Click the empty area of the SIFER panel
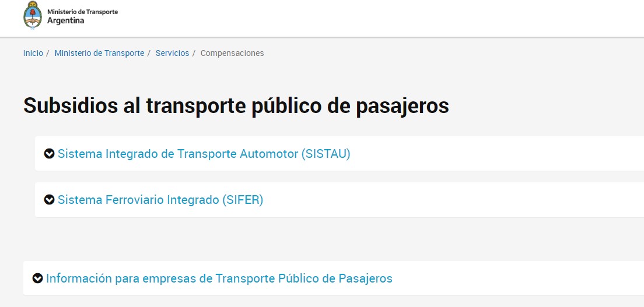The height and width of the screenshot is (307, 644). [x=452, y=199]
